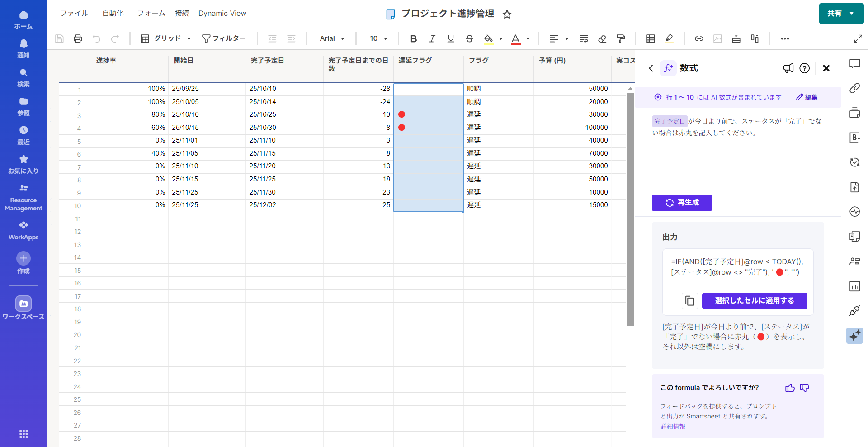868x447 pixels.
Task: Click 選択したセルに適用する button
Action: coord(754,301)
